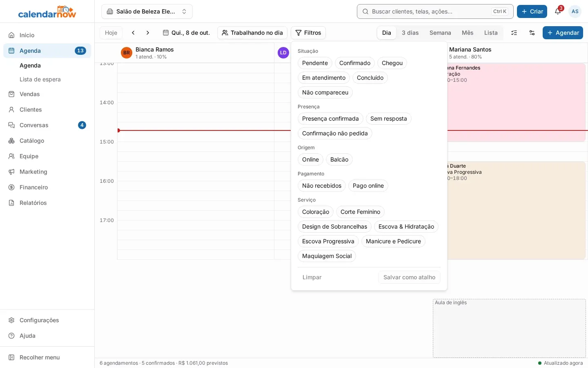
Task: Open Financeiro in the sidebar
Action: point(47,187)
